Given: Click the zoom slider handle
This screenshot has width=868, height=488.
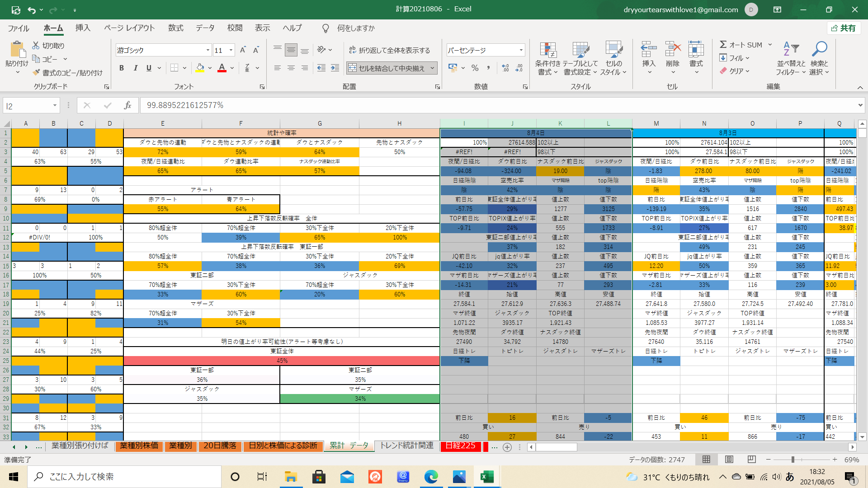Looking at the screenshot, I should pos(793,460).
